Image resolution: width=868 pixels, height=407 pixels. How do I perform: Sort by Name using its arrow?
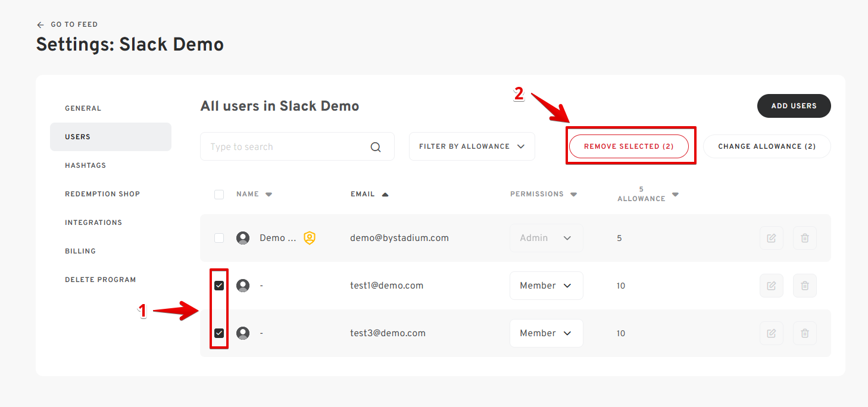pyautogui.click(x=268, y=195)
